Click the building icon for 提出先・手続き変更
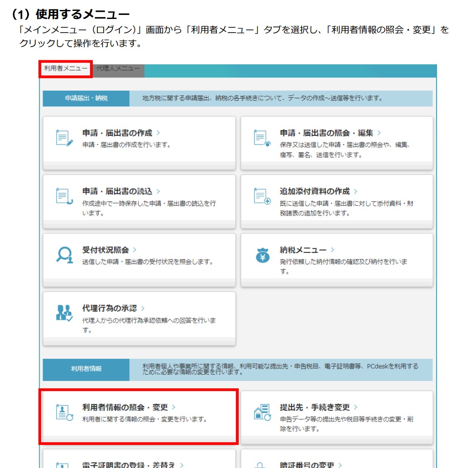The width and height of the screenshot is (476, 468). pyautogui.click(x=262, y=412)
